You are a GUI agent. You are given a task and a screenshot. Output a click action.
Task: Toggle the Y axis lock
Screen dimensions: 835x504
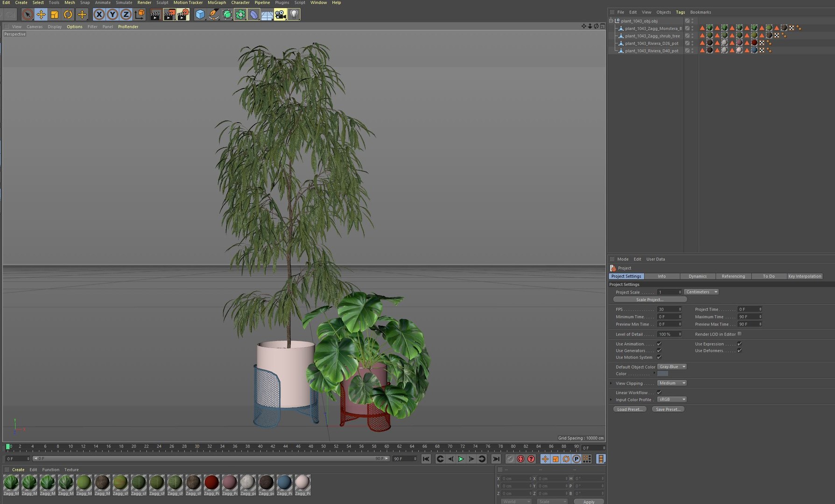click(112, 14)
